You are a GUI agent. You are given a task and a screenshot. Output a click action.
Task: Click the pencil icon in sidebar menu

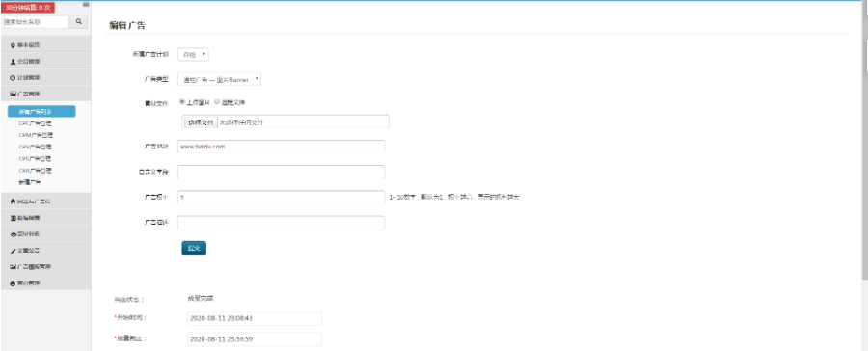pyautogui.click(x=13, y=251)
